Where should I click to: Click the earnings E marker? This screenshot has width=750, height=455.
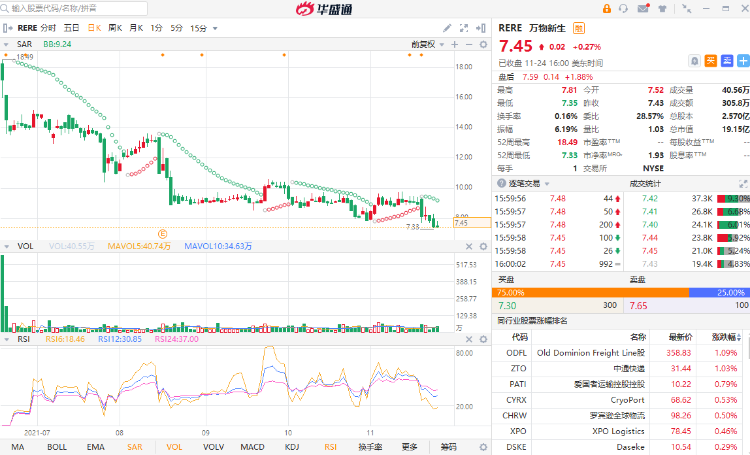click(x=162, y=234)
